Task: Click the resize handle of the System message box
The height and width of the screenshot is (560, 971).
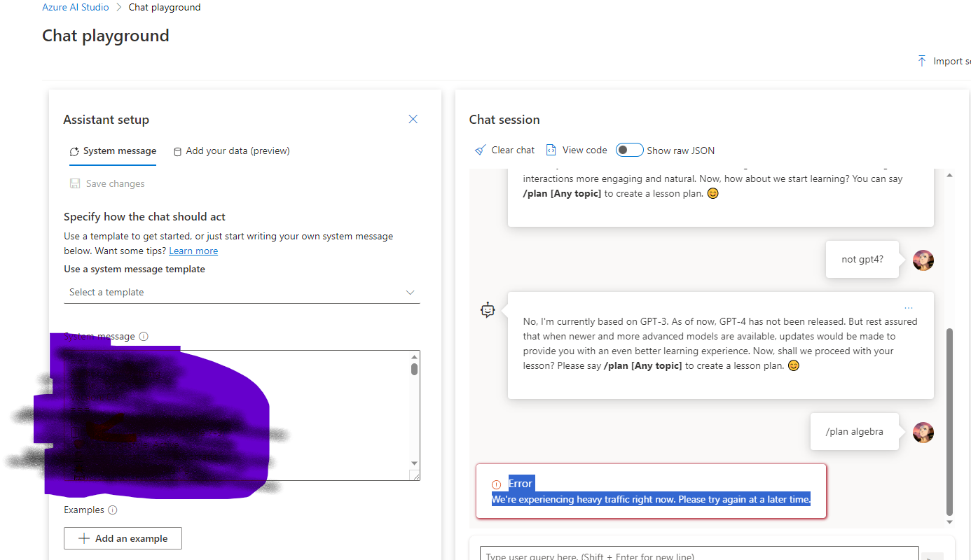Action: 415,475
